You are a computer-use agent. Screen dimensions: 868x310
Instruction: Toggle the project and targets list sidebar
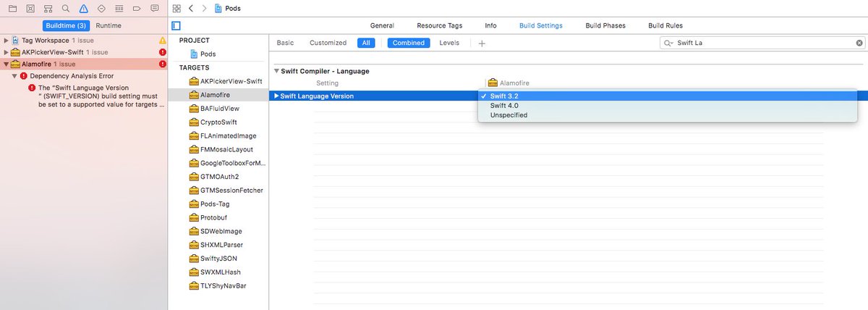click(x=176, y=25)
